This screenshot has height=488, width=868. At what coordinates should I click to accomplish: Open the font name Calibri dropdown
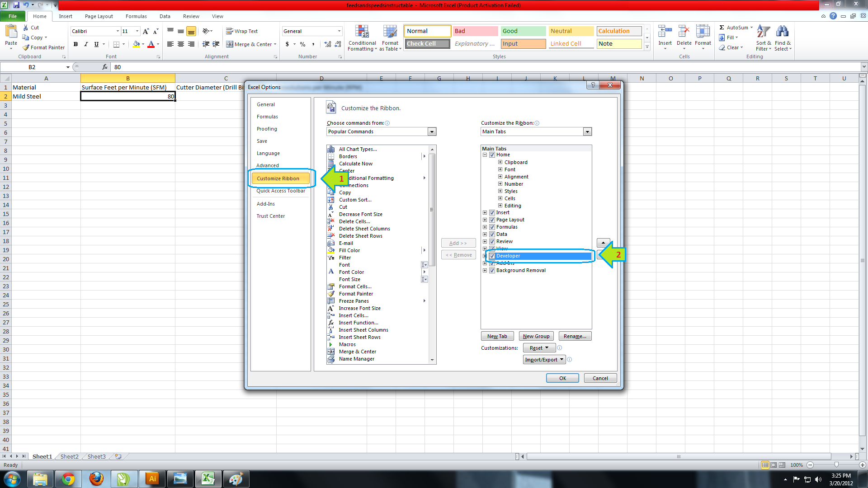coord(118,31)
